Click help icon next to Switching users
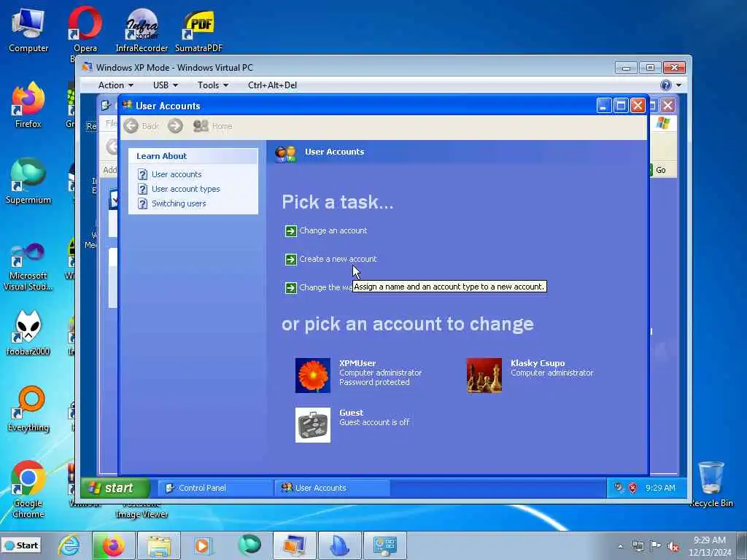747x560 pixels. coord(142,203)
